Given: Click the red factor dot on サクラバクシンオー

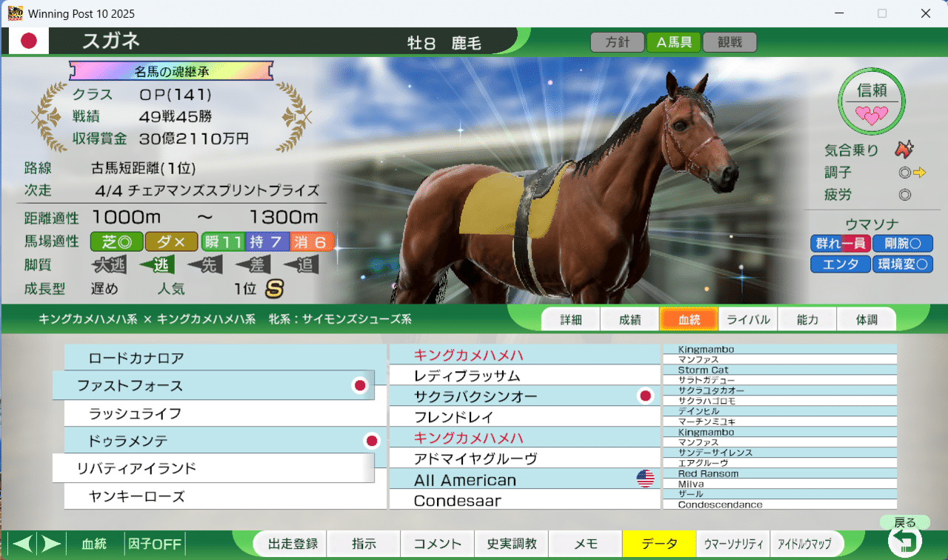Looking at the screenshot, I should click(645, 396).
